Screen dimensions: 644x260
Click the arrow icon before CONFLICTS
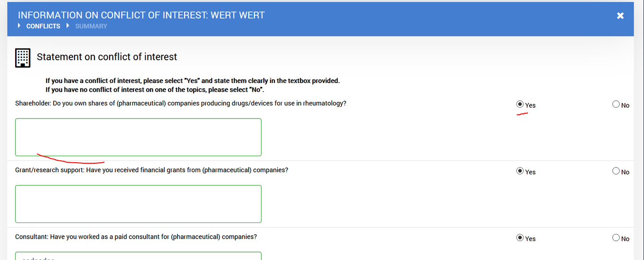pos(19,26)
